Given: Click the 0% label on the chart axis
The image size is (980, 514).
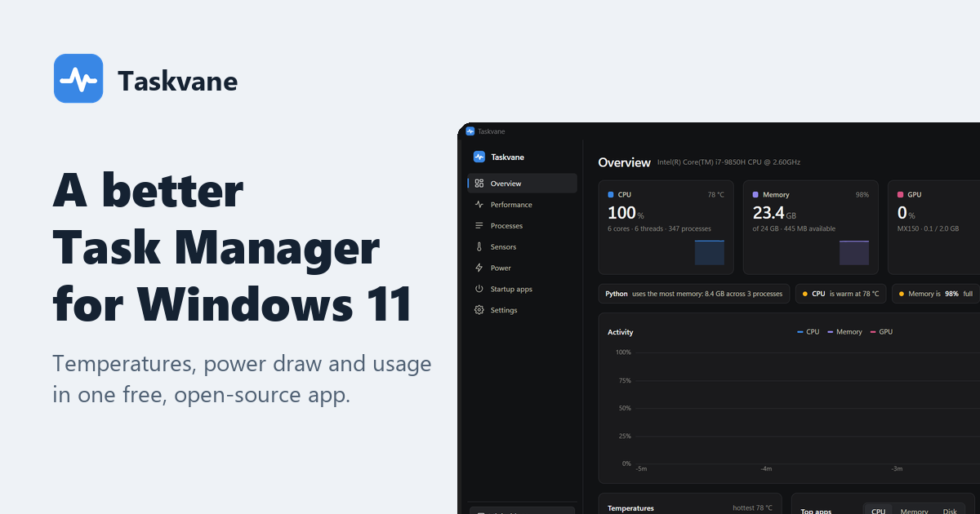Looking at the screenshot, I should coord(626,463).
